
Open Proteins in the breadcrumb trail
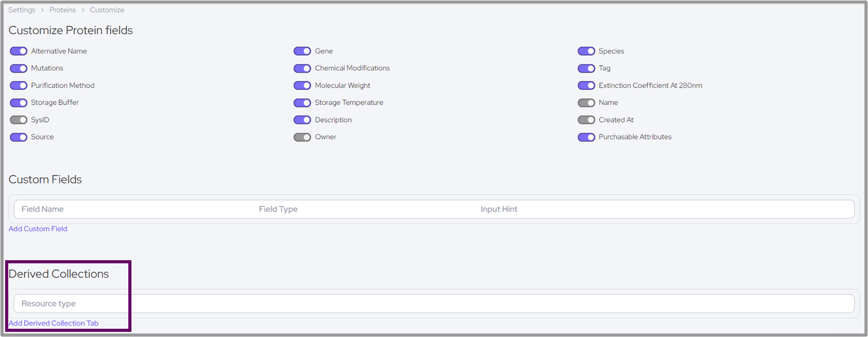click(x=62, y=10)
